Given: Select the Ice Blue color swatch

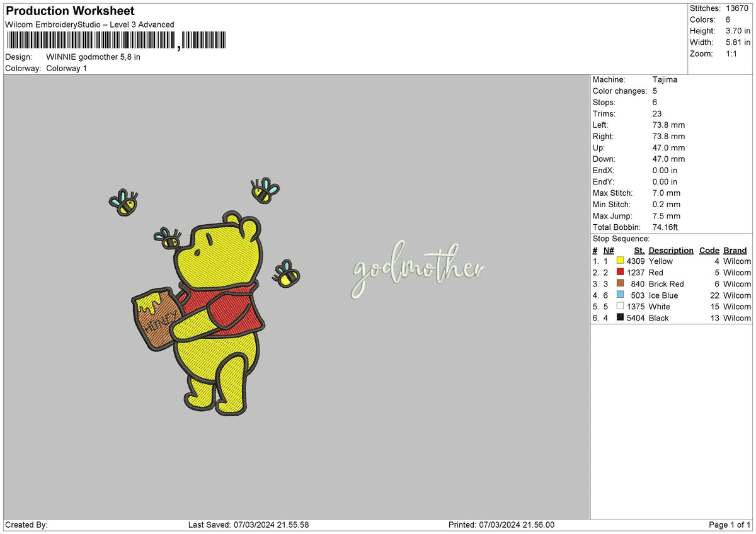Looking at the screenshot, I should pyautogui.click(x=620, y=295).
